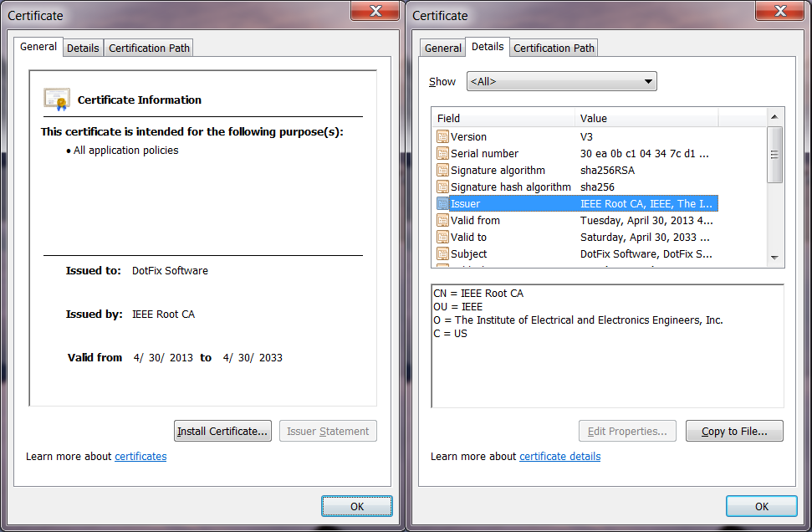The image size is (812, 532).
Task: Open Certification Path tab in left window
Action: point(149,49)
